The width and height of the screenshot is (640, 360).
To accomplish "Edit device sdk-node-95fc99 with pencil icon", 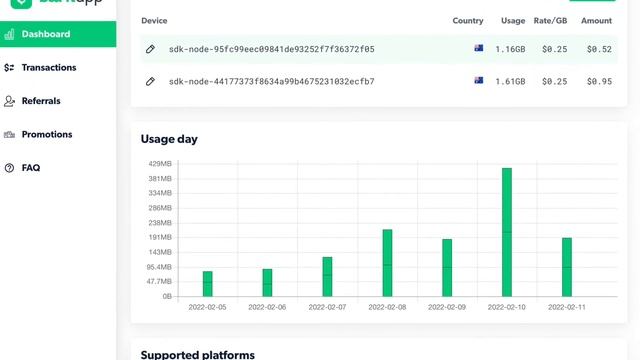I will (150, 49).
